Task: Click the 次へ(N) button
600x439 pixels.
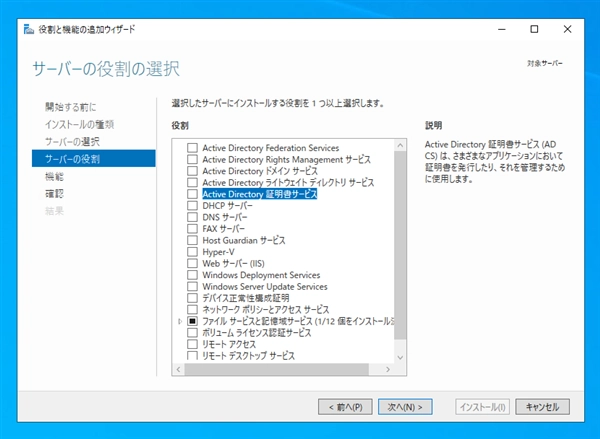Action: click(x=405, y=407)
